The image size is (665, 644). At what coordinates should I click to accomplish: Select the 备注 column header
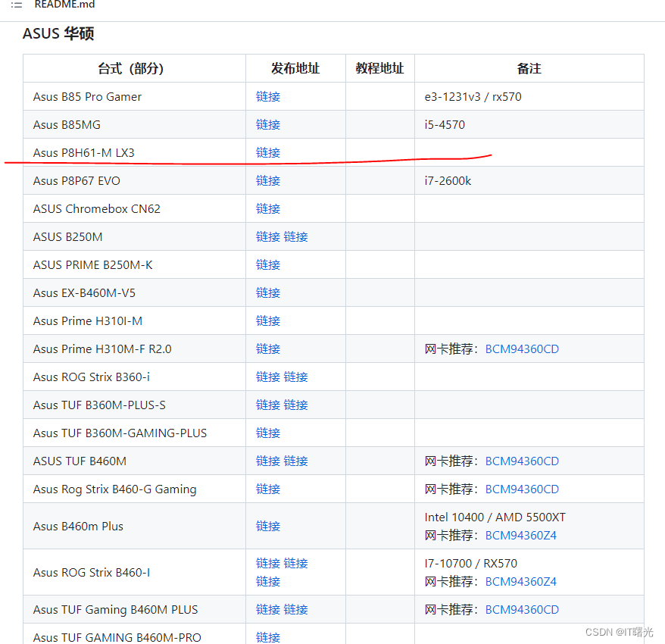(x=529, y=68)
